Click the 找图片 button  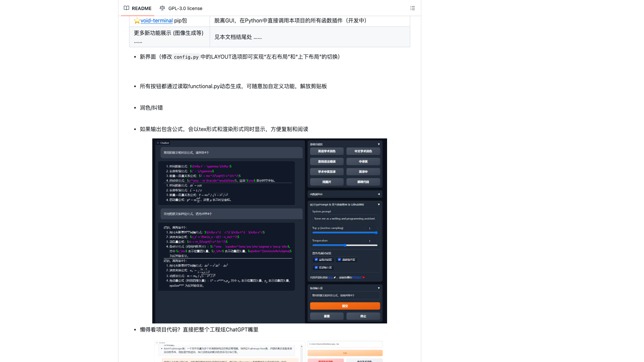(x=327, y=182)
